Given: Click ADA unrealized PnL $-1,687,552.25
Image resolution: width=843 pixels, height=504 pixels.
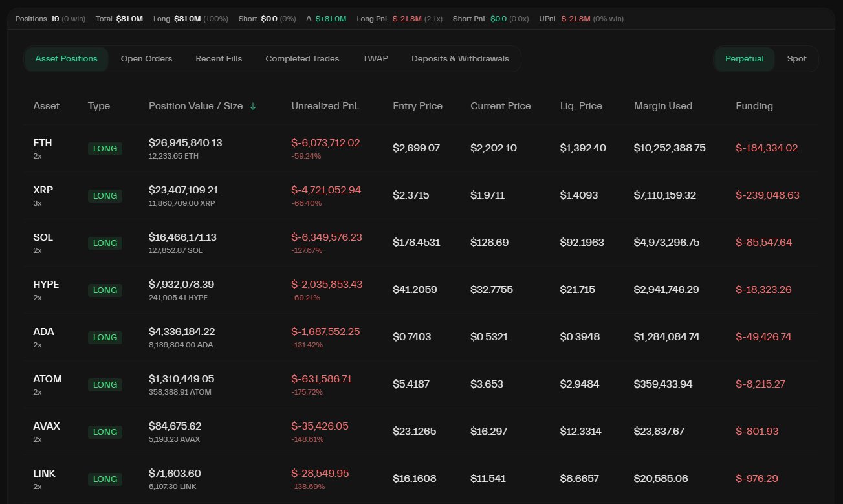Looking at the screenshot, I should pos(325,332).
